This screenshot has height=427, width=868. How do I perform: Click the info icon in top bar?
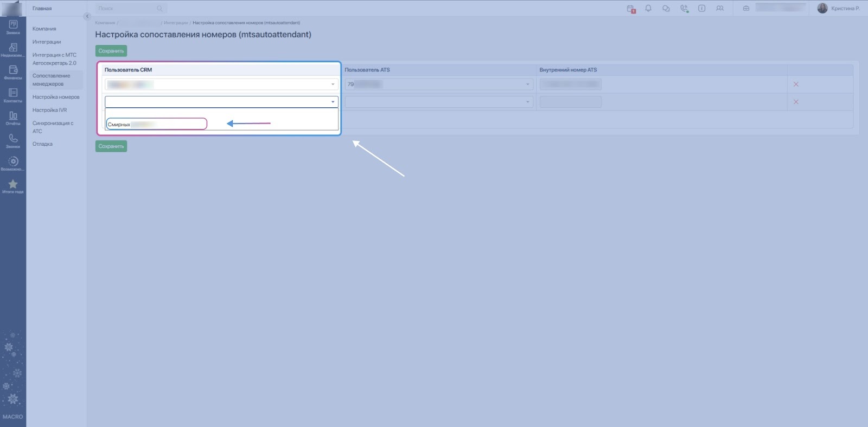tap(701, 9)
